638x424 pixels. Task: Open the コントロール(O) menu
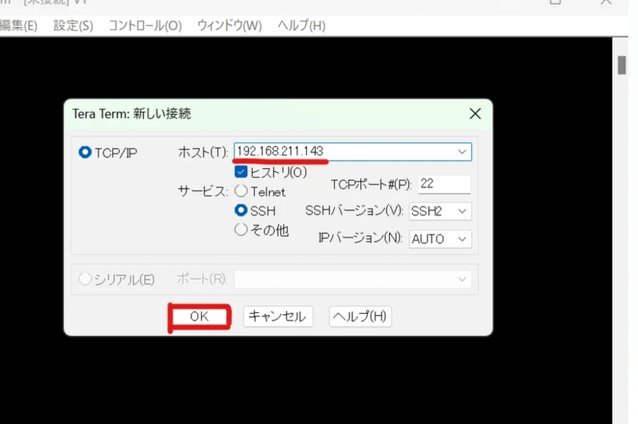click(145, 26)
